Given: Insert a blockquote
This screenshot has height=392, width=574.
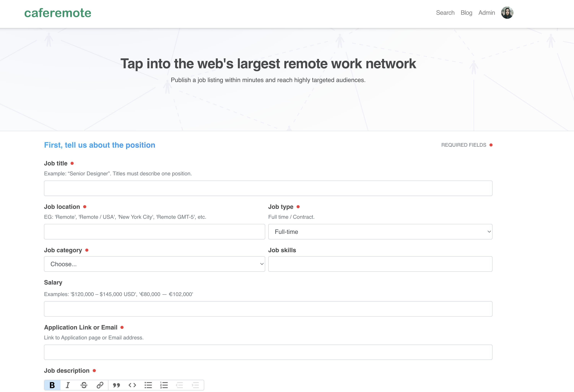Looking at the screenshot, I should 116,385.
